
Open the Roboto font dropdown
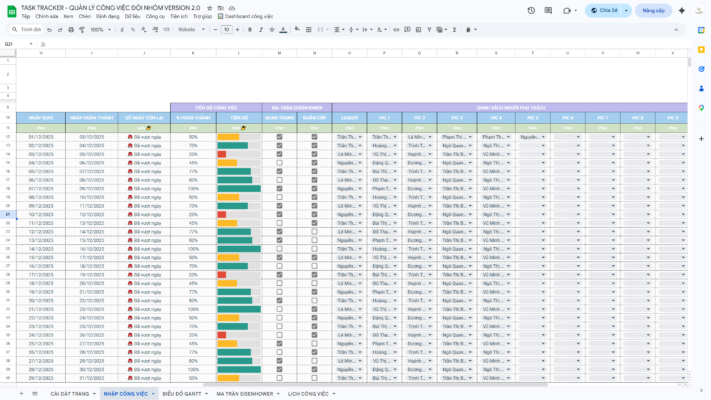click(191, 29)
